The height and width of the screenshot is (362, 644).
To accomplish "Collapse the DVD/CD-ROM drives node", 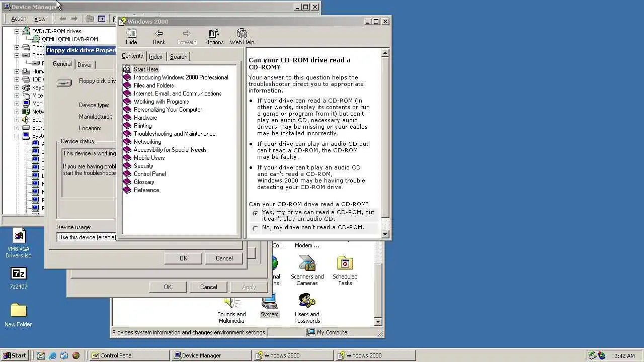I will point(17,31).
